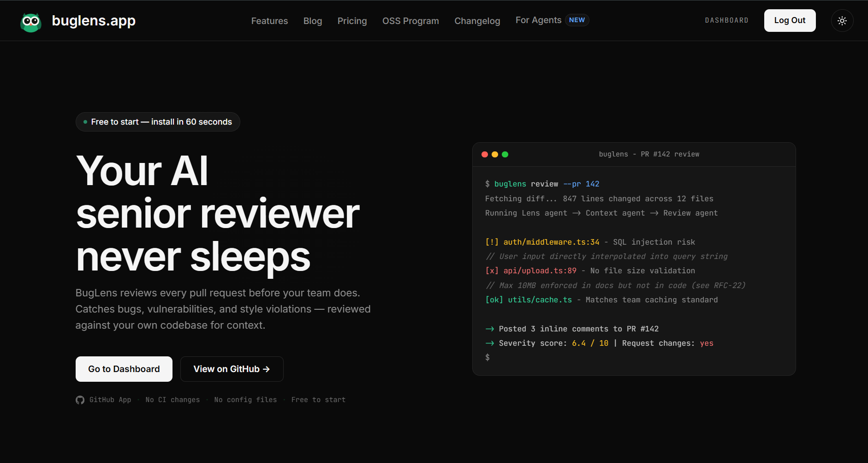This screenshot has width=868, height=463.
Task: View the Changelog
Action: click(x=477, y=21)
